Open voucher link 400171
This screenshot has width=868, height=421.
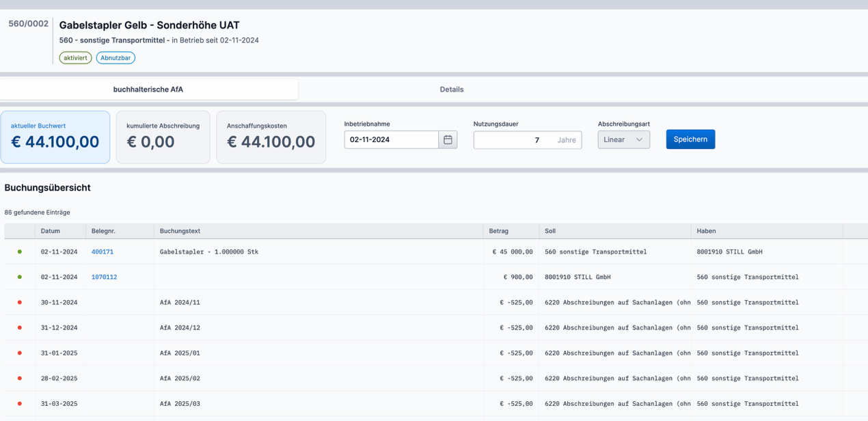point(103,252)
